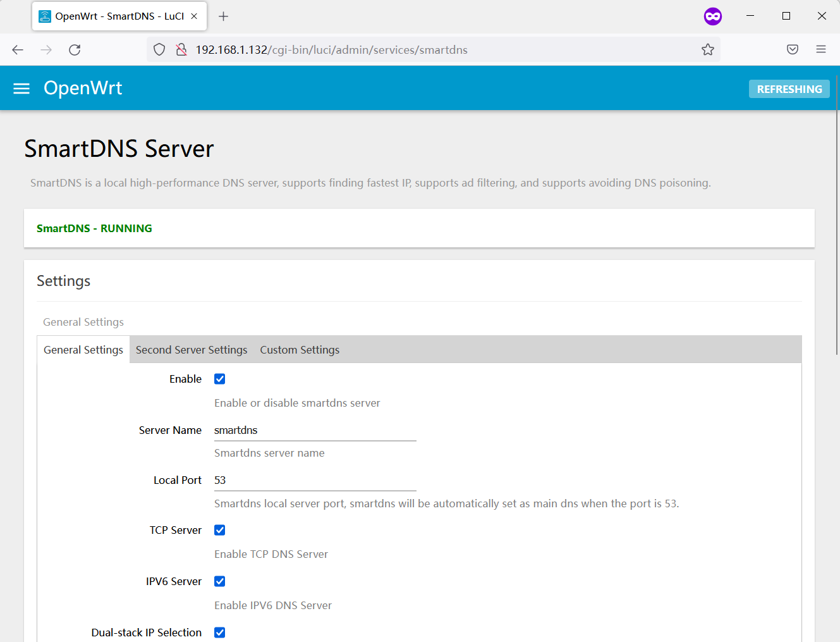Reload the current page
This screenshot has width=840, height=642.
[x=75, y=50]
